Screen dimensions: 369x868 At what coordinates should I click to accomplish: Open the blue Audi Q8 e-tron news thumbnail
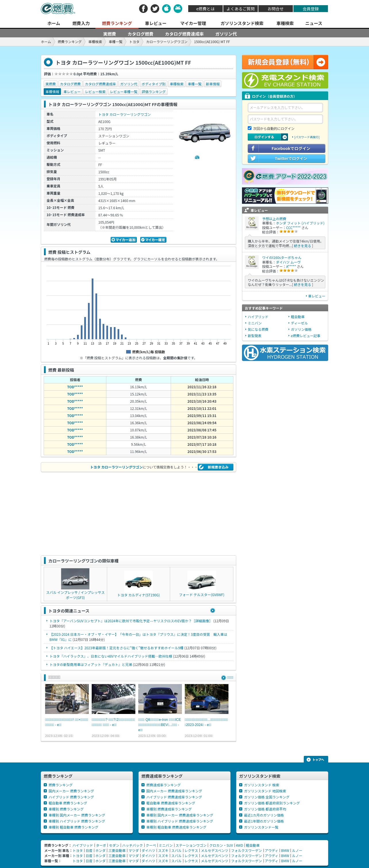(x=160, y=699)
